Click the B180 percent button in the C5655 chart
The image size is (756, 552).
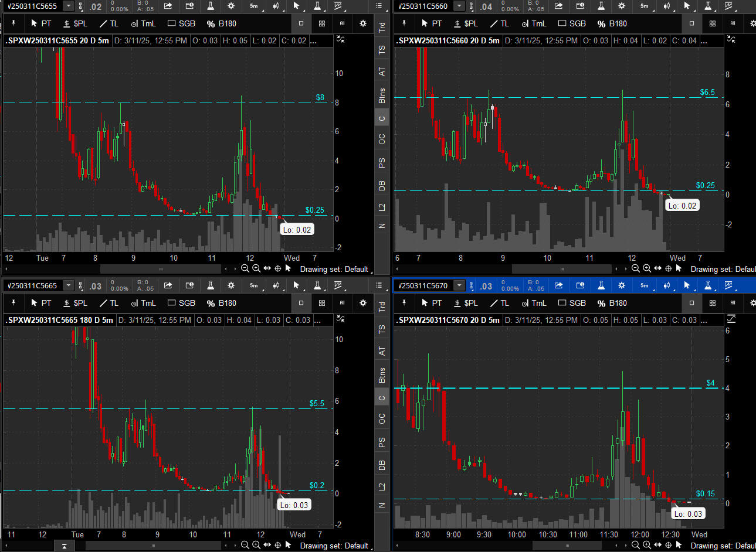point(222,23)
